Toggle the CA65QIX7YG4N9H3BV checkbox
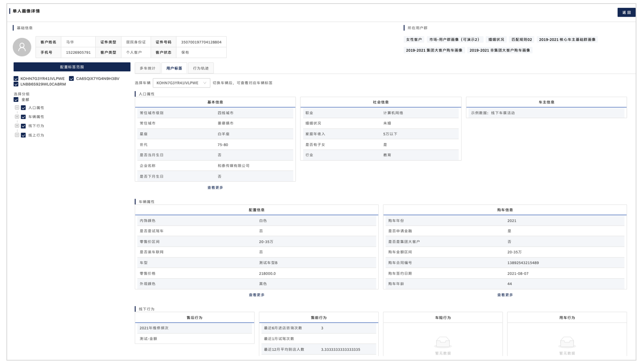Screen dimensions: 644x363 [71, 79]
